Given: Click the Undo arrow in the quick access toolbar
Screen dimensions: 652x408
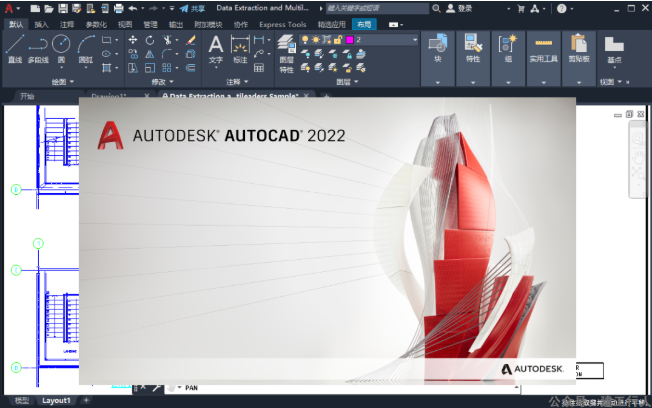Looking at the screenshot, I should 133,8.
